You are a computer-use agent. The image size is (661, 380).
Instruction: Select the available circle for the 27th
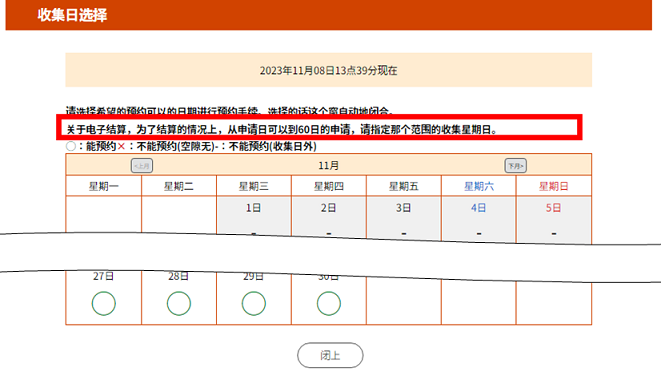[103, 303]
